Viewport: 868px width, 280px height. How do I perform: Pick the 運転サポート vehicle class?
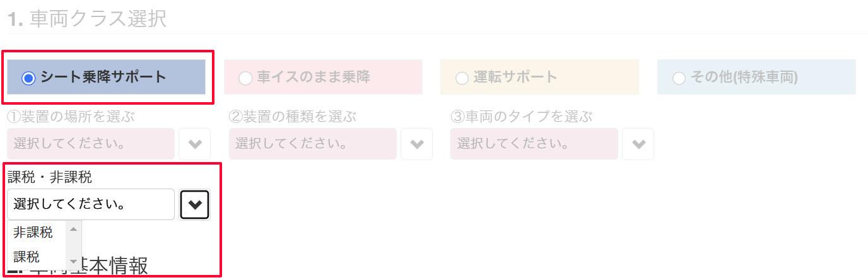(462, 78)
